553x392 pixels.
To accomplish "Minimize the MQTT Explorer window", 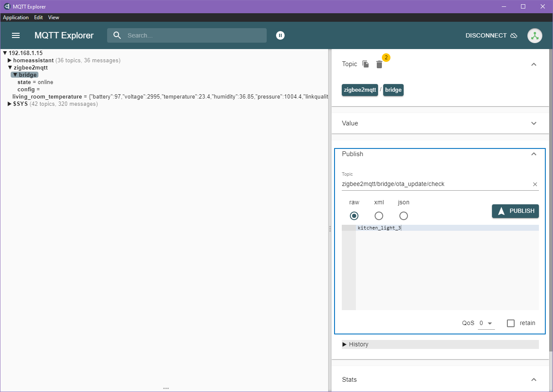I will [504, 6].
